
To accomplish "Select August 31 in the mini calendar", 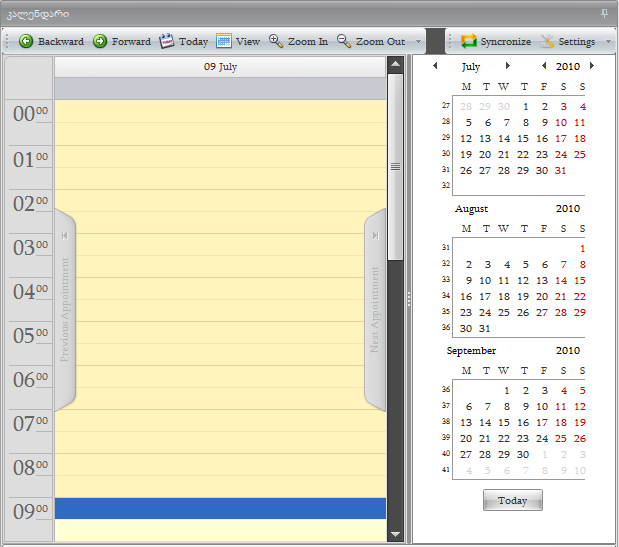I will (485, 328).
